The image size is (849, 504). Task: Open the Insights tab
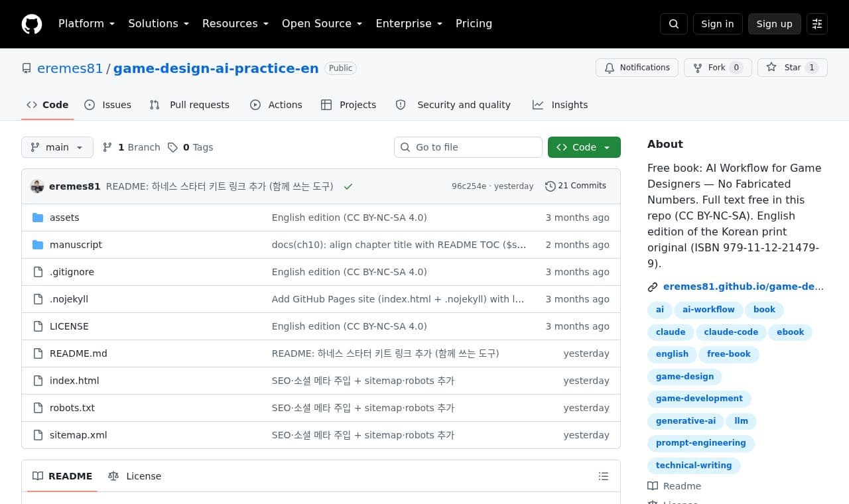coord(560,105)
